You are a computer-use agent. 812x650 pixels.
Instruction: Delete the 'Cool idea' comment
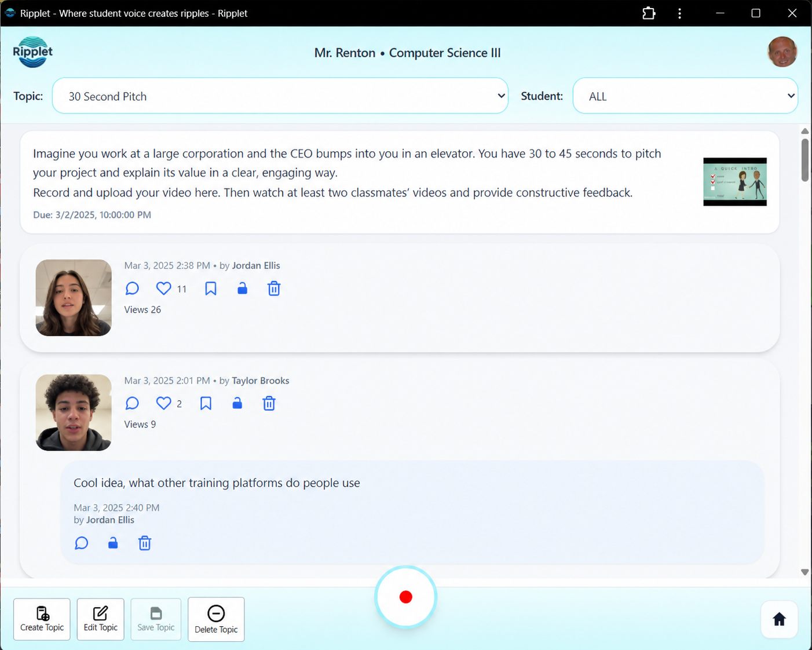(x=145, y=543)
